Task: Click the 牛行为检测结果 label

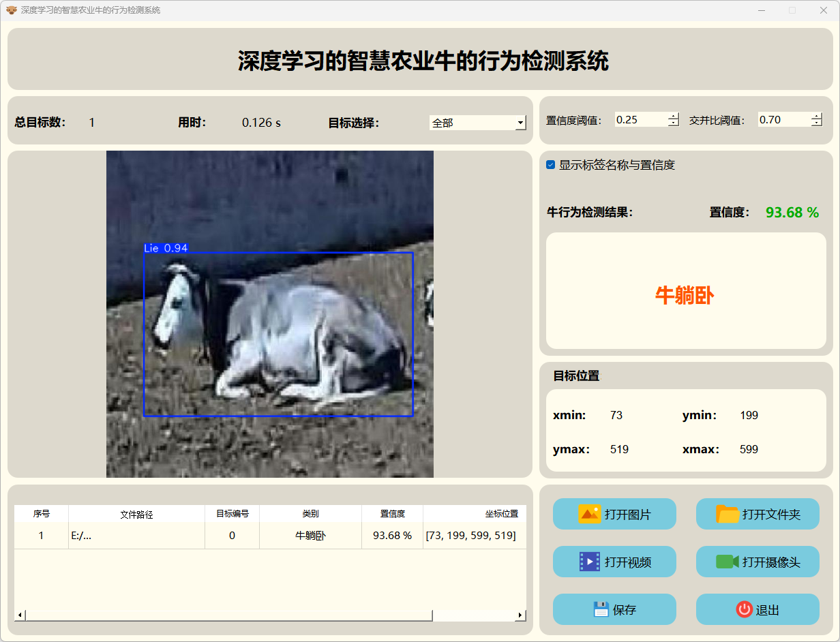Action: (x=590, y=212)
